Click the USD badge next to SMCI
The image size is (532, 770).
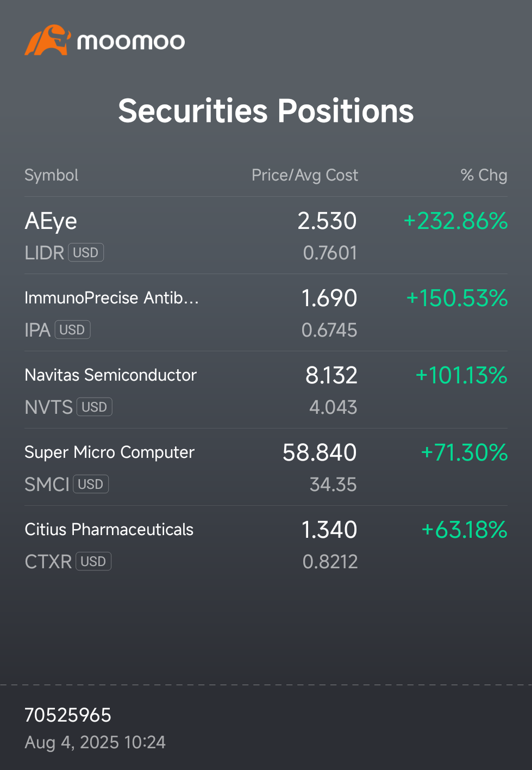91,485
